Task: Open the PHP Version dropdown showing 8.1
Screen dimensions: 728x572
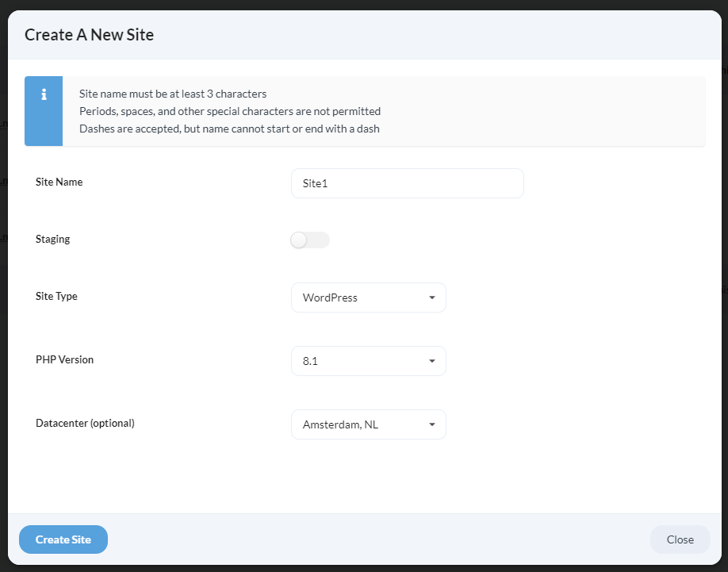Action: [x=368, y=361]
